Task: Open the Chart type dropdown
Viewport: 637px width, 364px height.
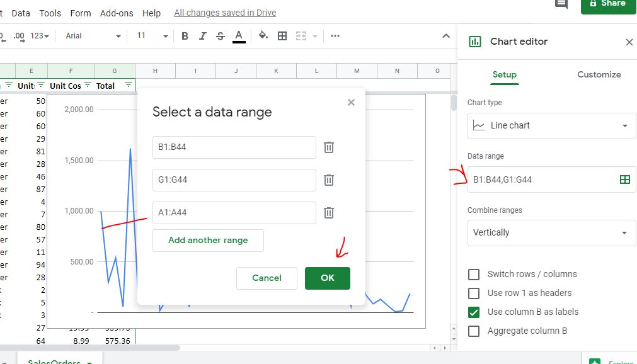Action: tap(551, 125)
